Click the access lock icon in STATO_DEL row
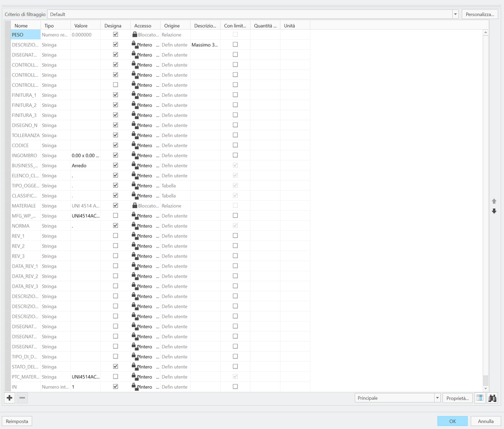This screenshot has width=504, height=429. click(135, 366)
